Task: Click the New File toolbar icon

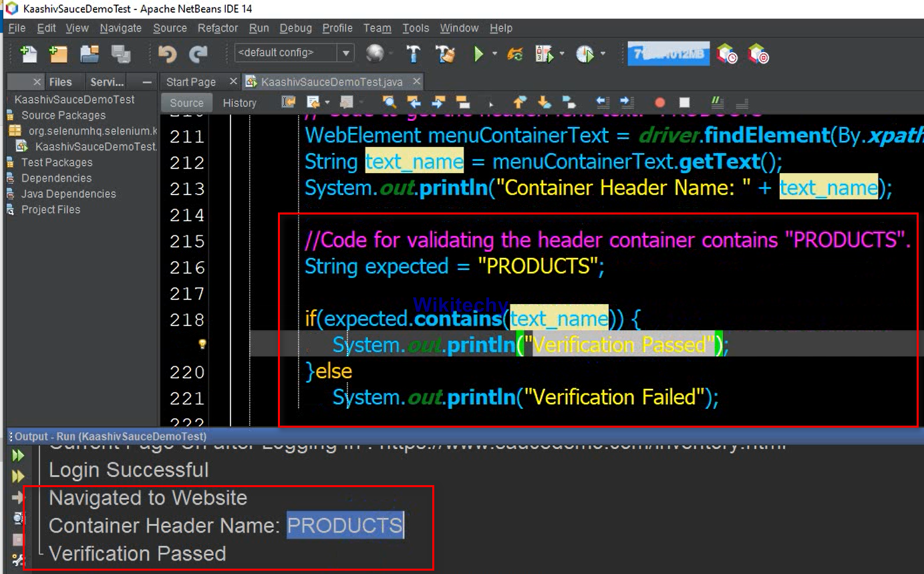Action: (29, 53)
